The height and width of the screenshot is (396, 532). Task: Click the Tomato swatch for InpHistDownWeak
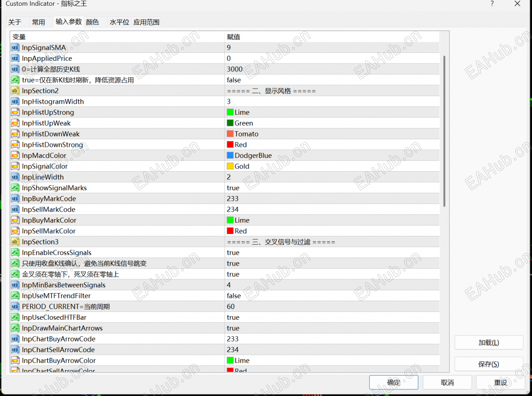(x=230, y=134)
